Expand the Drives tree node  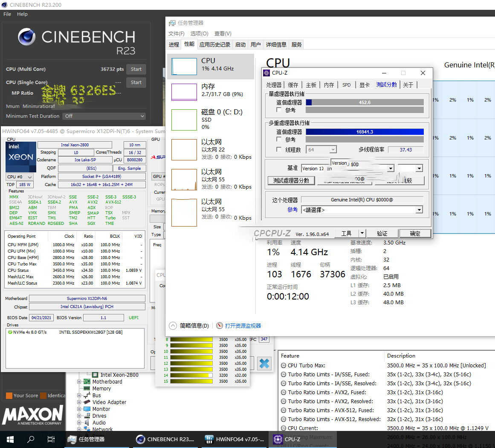pyautogui.click(x=79, y=416)
